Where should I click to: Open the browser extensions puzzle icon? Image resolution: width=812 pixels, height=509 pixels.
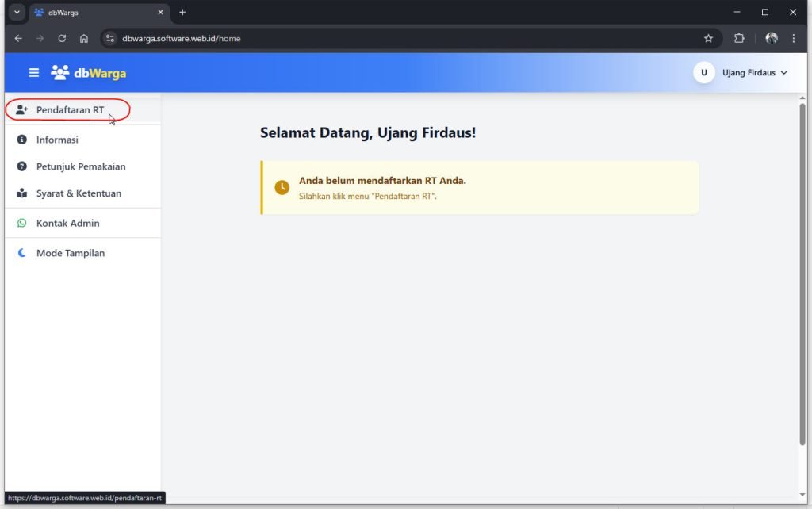point(739,38)
